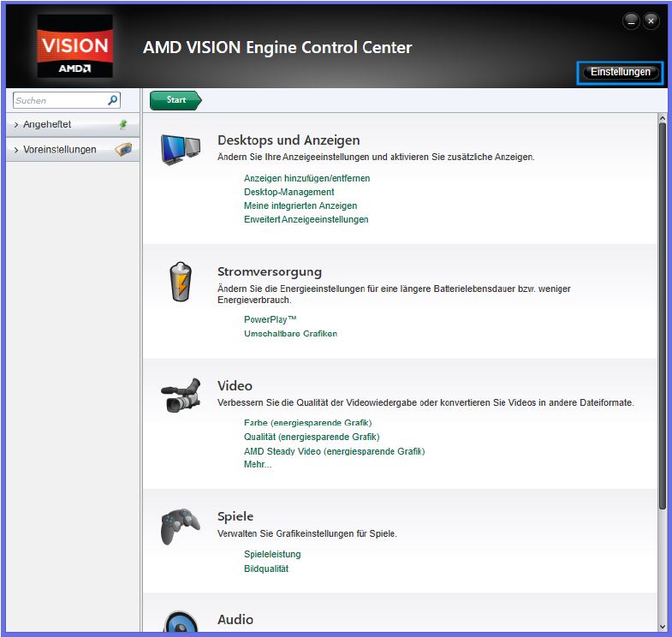Click the Spiele section heading
Image resolution: width=672 pixels, height=637 pixels.
(235, 516)
